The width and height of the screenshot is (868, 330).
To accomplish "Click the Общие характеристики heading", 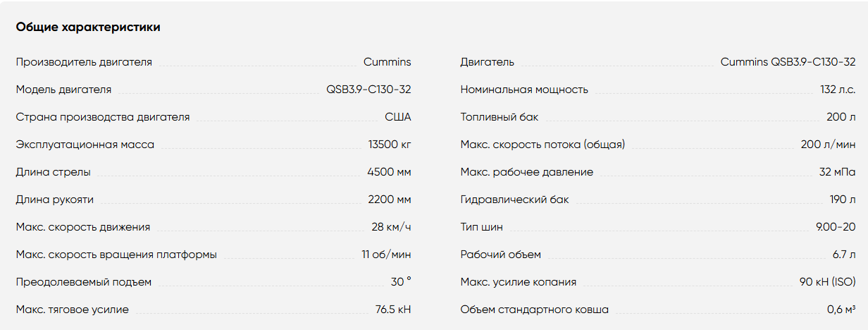I will click(88, 28).
